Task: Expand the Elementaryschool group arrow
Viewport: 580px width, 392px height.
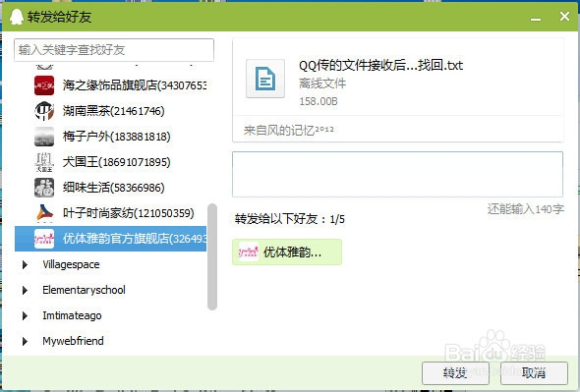Action: pos(25,290)
